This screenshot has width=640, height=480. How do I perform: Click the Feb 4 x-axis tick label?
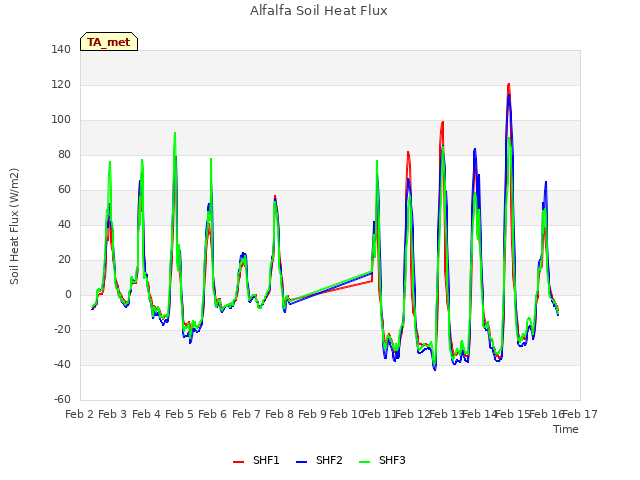click(147, 414)
